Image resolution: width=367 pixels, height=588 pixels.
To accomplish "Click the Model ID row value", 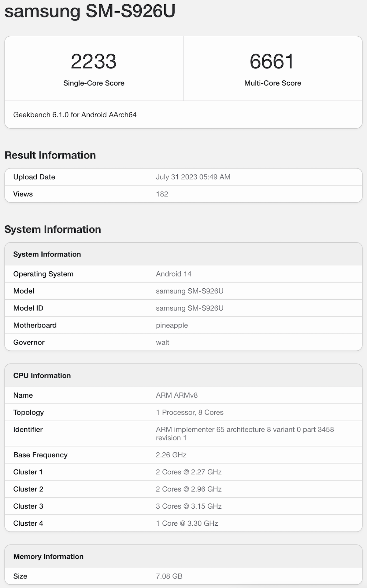I will pyautogui.click(x=190, y=308).
